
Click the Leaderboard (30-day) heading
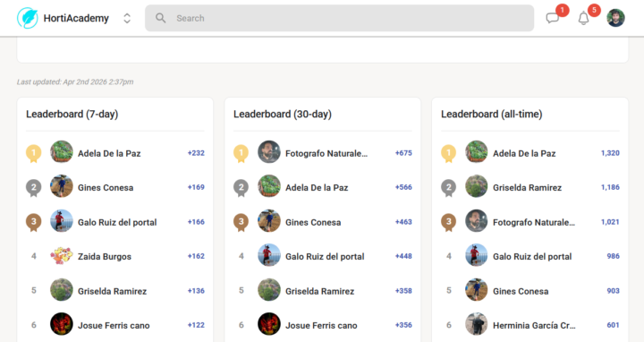283,114
